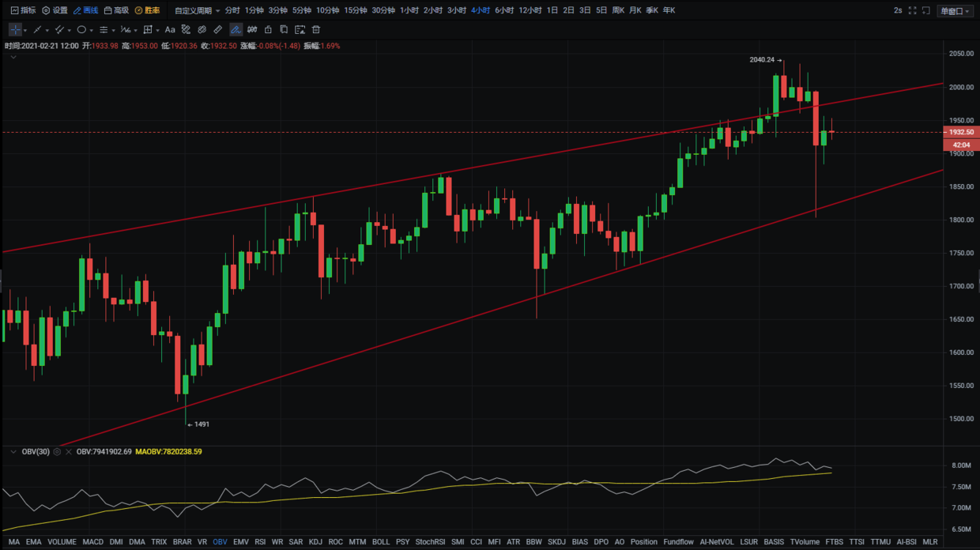Toggle the RSI indicator

pyautogui.click(x=260, y=542)
